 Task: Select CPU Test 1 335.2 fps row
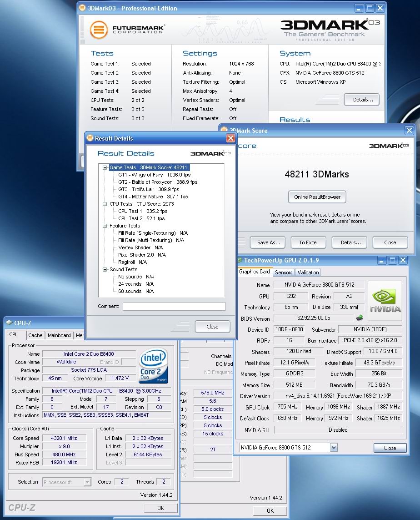(143, 211)
